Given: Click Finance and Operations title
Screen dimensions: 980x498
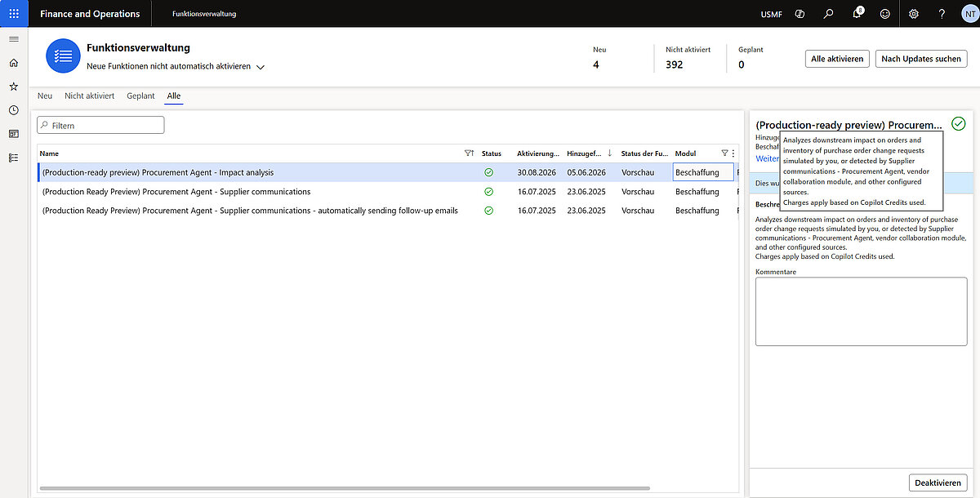Looking at the screenshot, I should tap(90, 14).
